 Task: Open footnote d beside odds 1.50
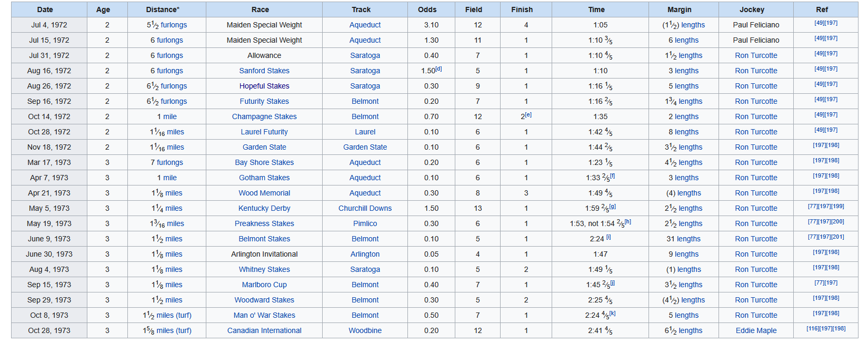coord(438,69)
